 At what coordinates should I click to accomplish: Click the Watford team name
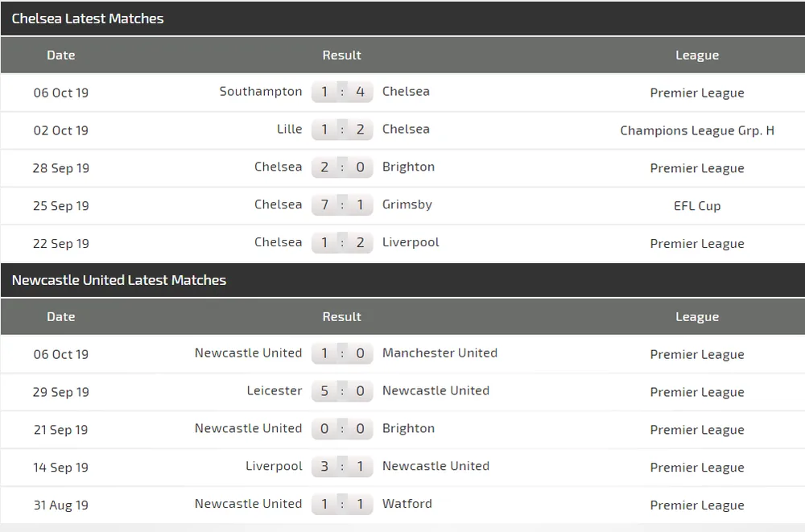407,504
